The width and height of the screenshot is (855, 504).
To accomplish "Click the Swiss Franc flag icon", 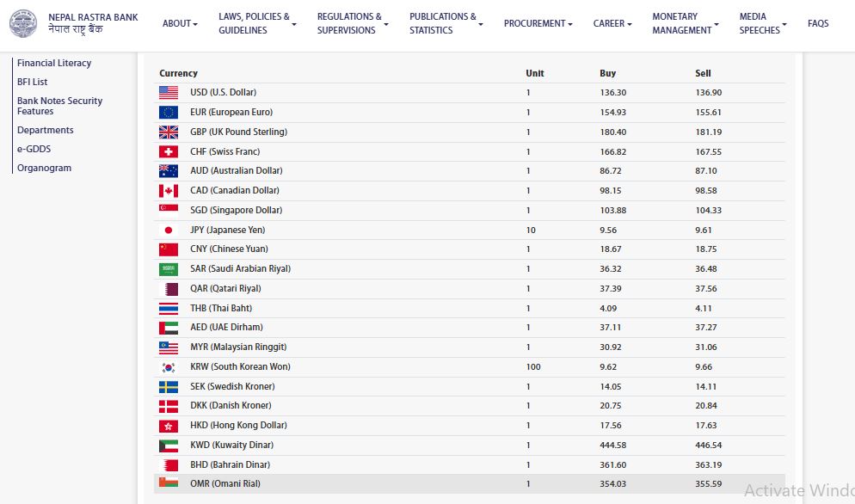I will [x=169, y=151].
